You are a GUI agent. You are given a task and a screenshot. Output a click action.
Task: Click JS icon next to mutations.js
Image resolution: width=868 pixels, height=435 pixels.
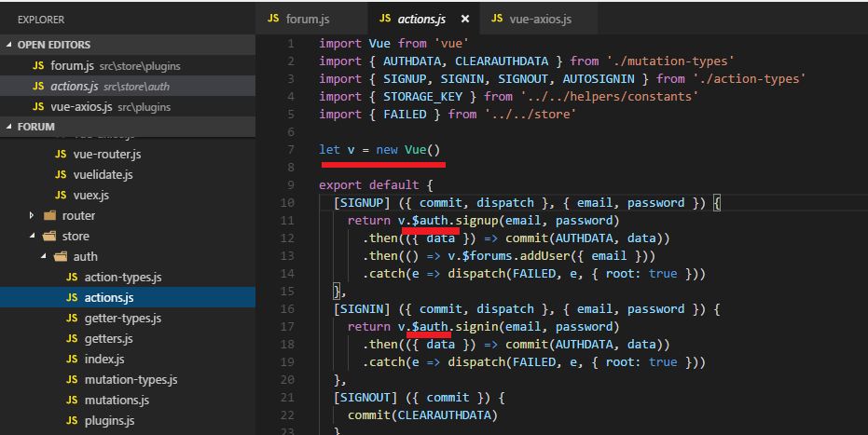tap(72, 400)
